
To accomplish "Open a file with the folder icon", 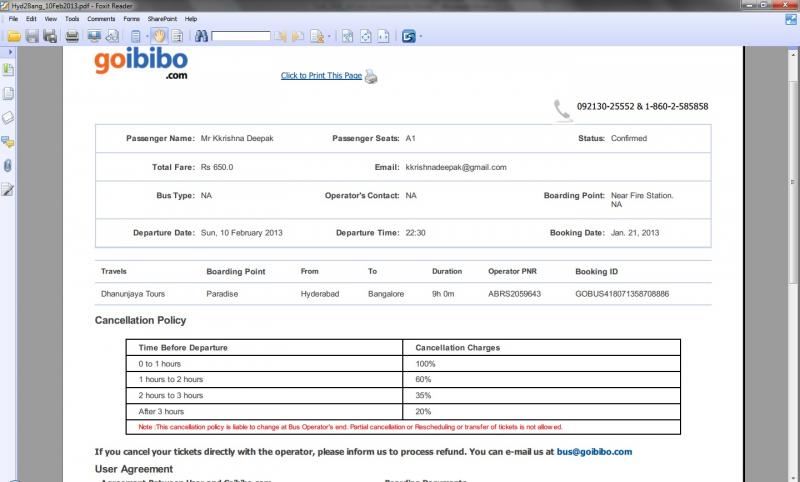I will pyautogui.click(x=14, y=36).
